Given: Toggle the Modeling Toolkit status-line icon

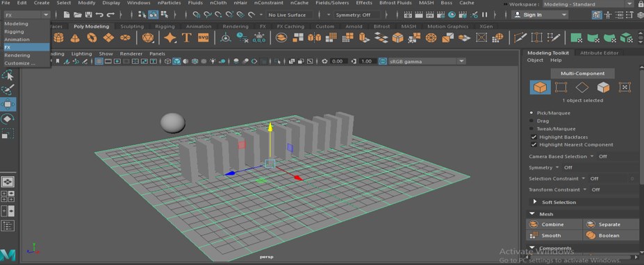Looking at the screenshot, I should tap(597, 15).
